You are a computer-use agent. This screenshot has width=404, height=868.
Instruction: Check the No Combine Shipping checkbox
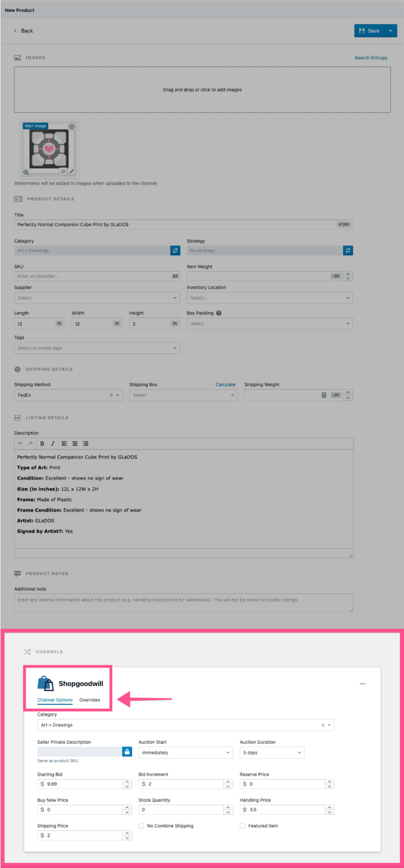pos(141,826)
